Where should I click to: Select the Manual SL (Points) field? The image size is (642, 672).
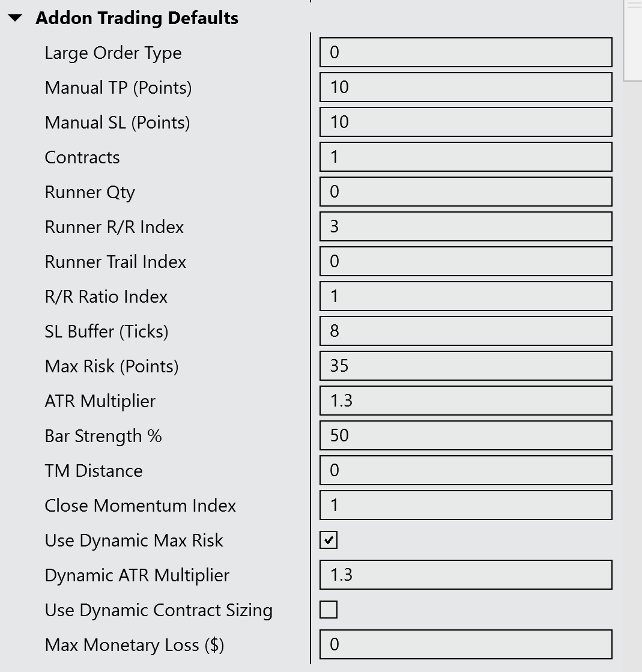tap(465, 123)
